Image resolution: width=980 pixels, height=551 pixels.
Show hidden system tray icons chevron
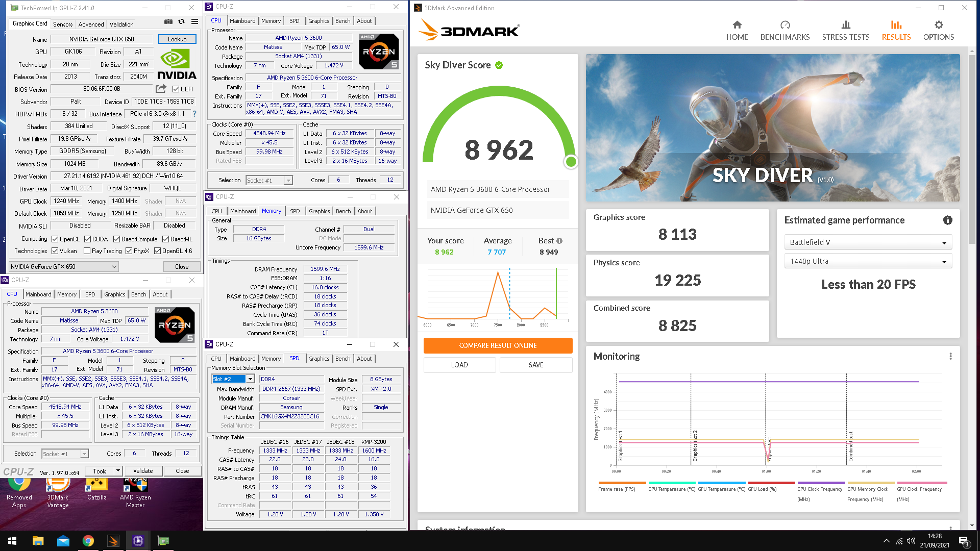coord(886,541)
